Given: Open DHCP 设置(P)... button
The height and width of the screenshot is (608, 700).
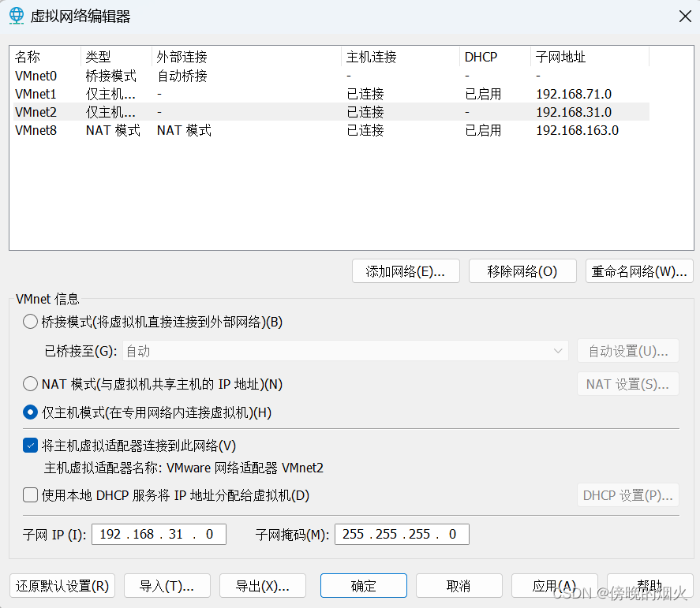Looking at the screenshot, I should click(628, 495).
